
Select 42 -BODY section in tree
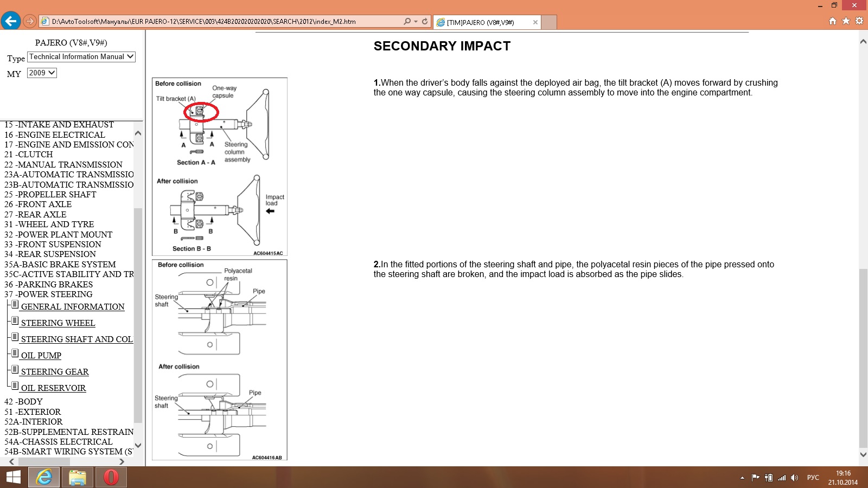pos(23,402)
